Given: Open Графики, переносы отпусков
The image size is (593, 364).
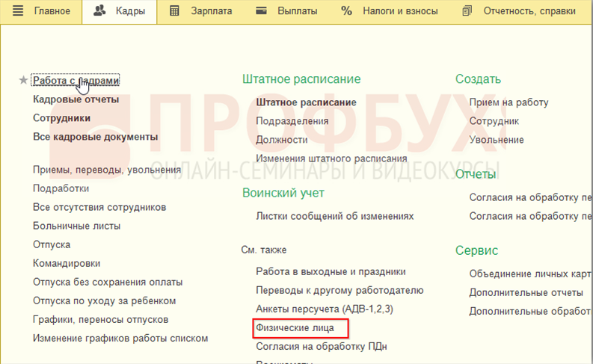Looking at the screenshot, I should tap(100, 319).
